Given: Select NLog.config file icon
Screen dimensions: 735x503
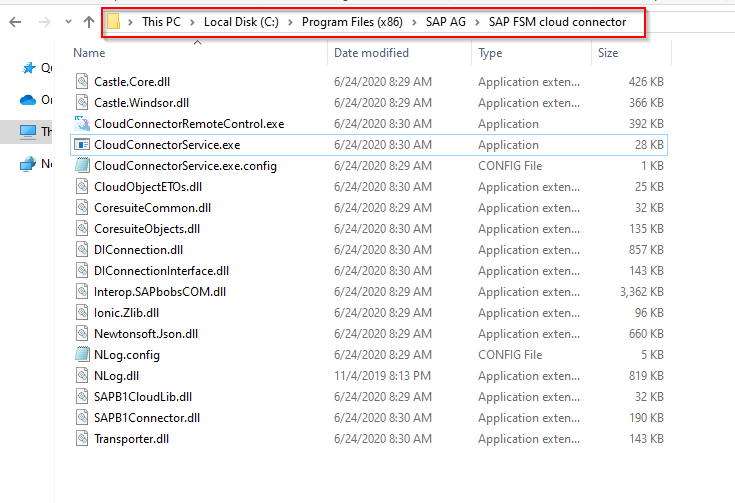Looking at the screenshot, I should tap(82, 354).
